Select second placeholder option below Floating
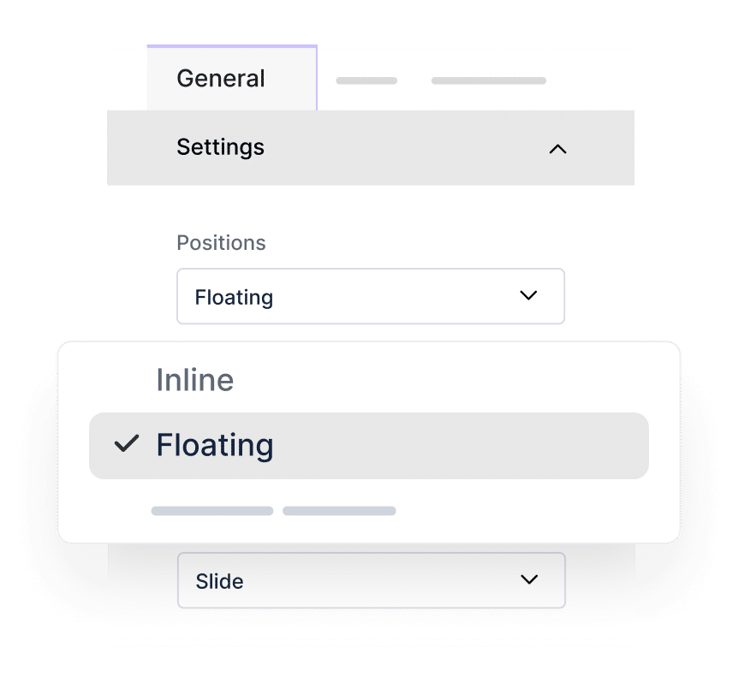 click(x=339, y=511)
